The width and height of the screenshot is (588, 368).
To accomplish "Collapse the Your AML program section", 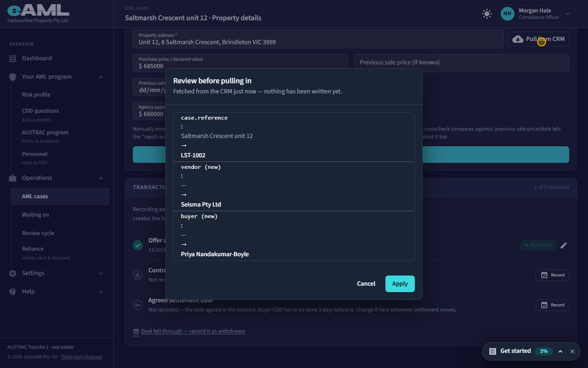I will [x=101, y=77].
